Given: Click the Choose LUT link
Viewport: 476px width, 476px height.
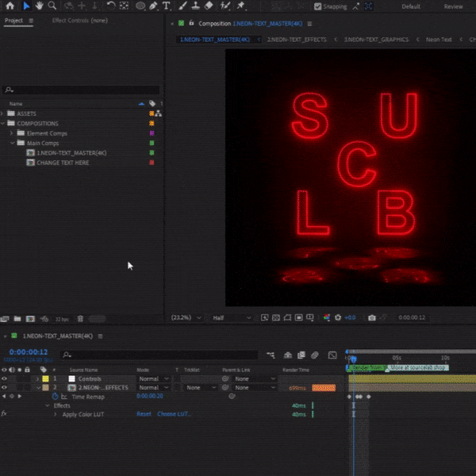Looking at the screenshot, I should pyautogui.click(x=174, y=414).
